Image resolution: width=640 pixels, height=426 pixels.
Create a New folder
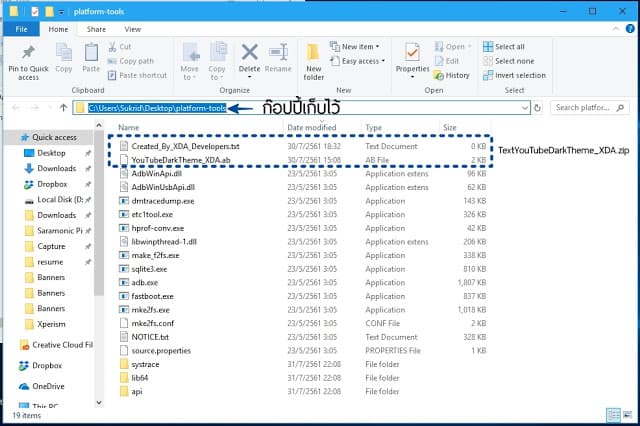(313, 62)
